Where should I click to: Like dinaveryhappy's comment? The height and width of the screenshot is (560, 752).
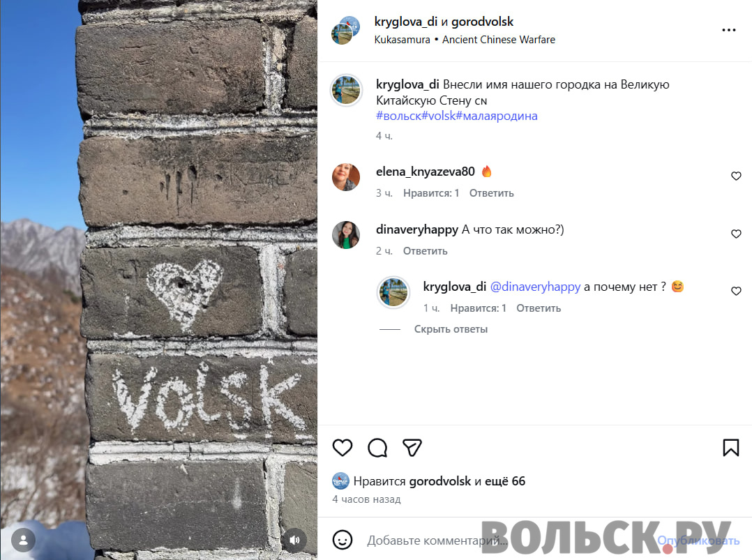tap(736, 234)
